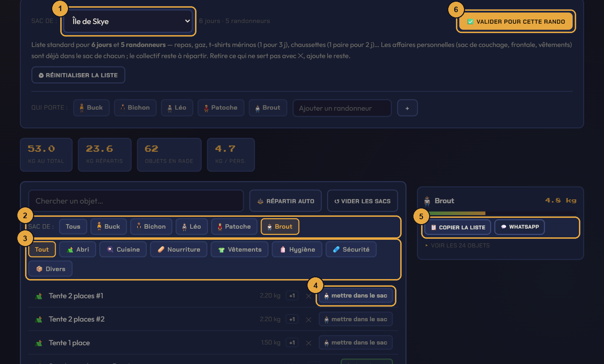The image size is (604, 364).
Task: Select the Léo bag filter tab
Action: (192, 227)
